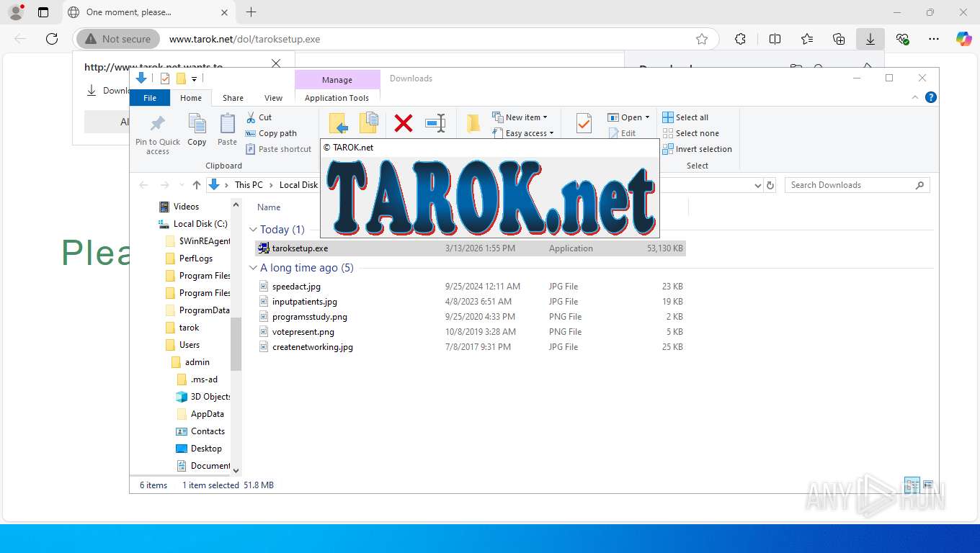Screen dimensions: 980x553
Task: Select the votepresent.png file
Action: pos(470,332)
